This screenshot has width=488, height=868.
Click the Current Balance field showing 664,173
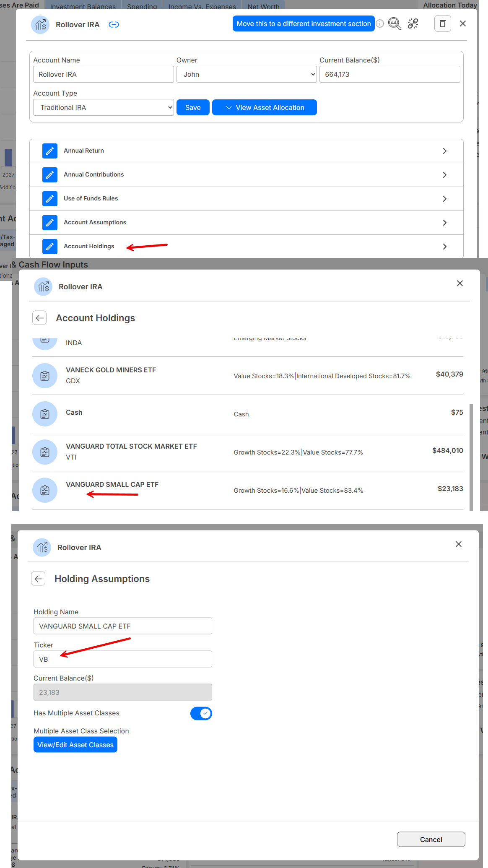point(390,74)
